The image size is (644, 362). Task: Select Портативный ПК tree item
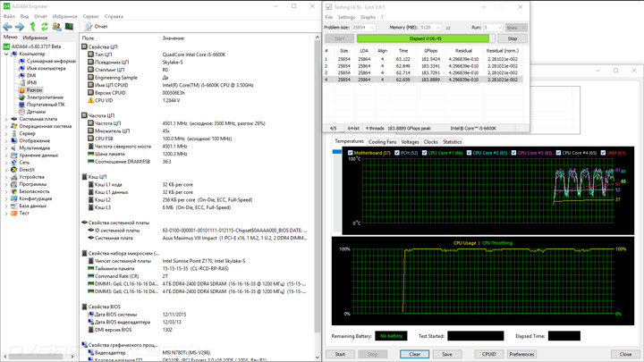pos(46,105)
